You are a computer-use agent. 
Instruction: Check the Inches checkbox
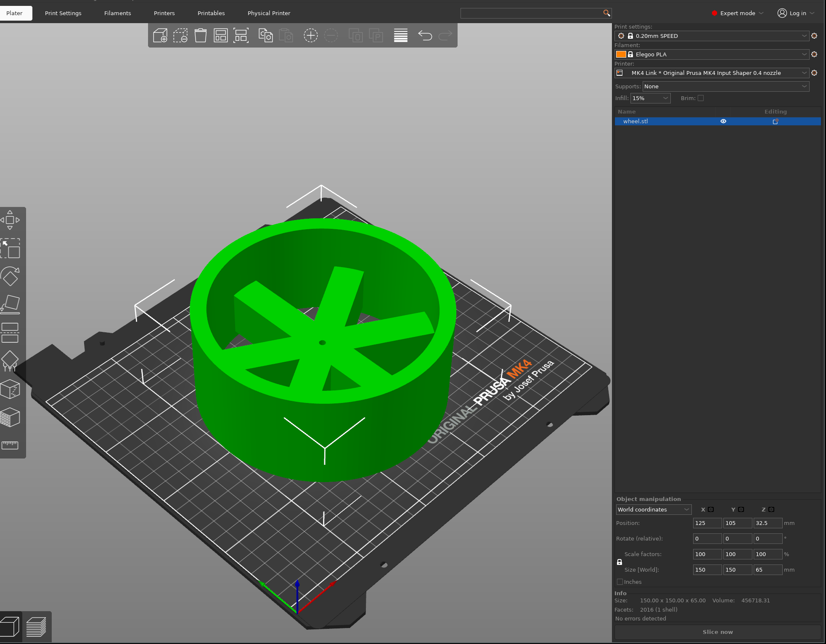click(x=620, y=582)
